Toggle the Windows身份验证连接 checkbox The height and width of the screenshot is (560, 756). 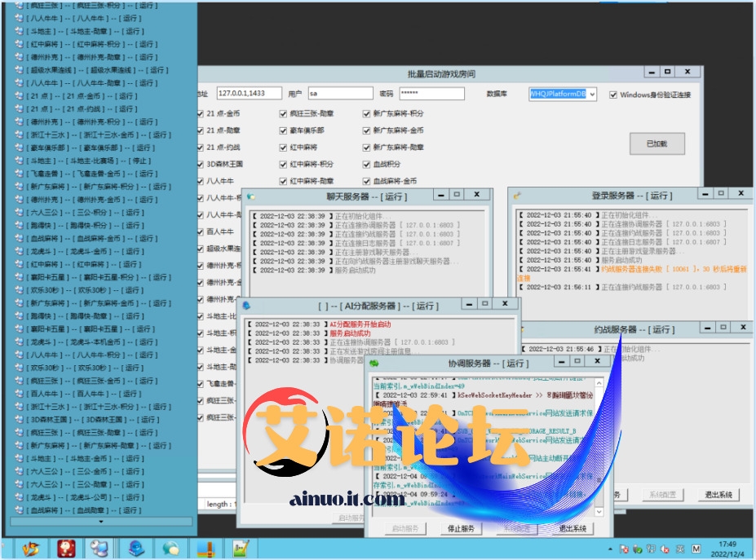click(612, 95)
